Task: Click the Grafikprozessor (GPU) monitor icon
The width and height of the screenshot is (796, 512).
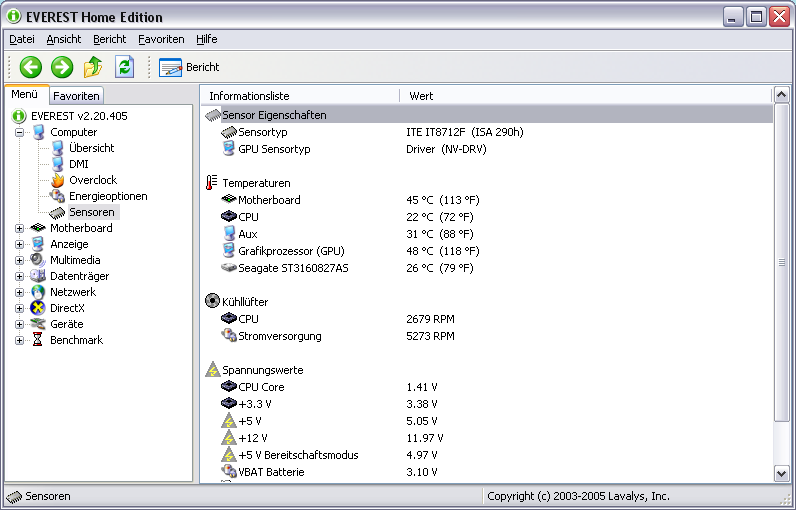Action: [x=229, y=251]
